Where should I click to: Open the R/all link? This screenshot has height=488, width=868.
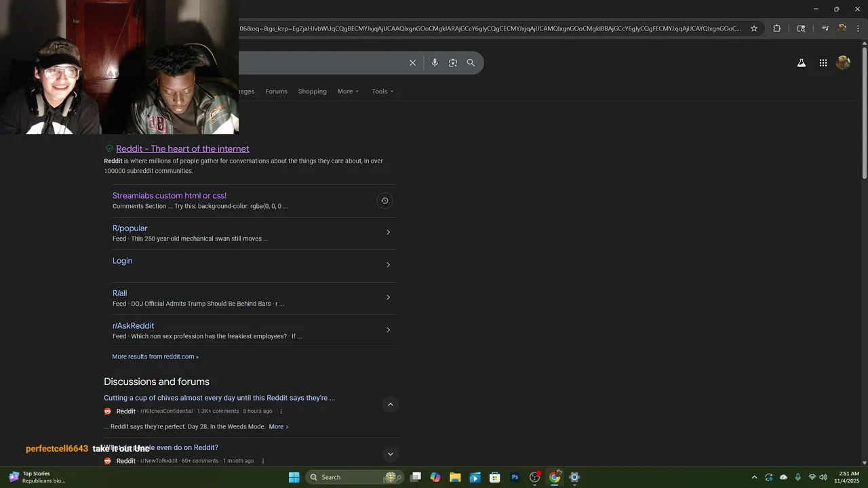click(119, 293)
